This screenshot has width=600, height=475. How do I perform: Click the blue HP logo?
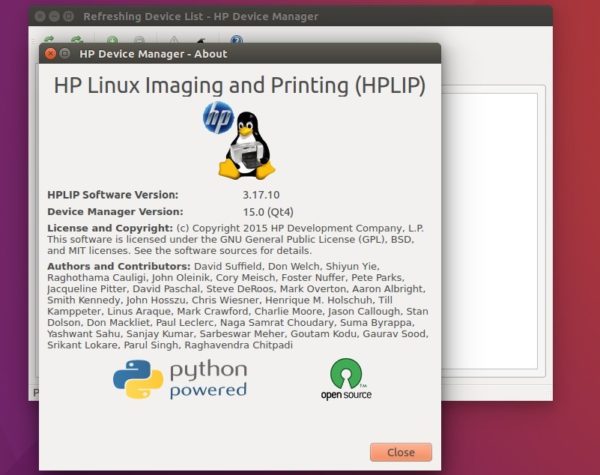[x=218, y=118]
